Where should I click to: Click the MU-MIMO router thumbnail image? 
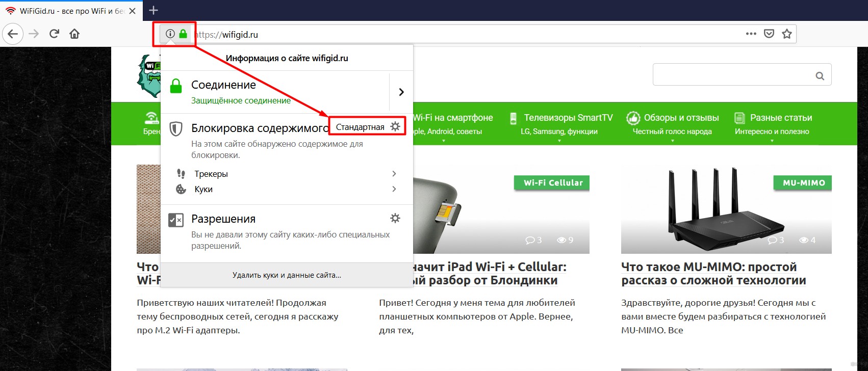(x=726, y=209)
